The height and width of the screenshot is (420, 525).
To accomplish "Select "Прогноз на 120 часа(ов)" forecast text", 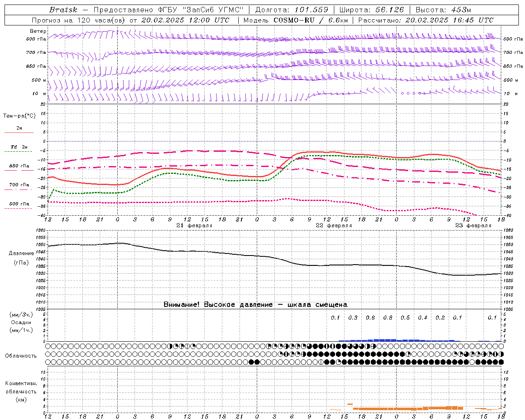I will coord(79,20).
